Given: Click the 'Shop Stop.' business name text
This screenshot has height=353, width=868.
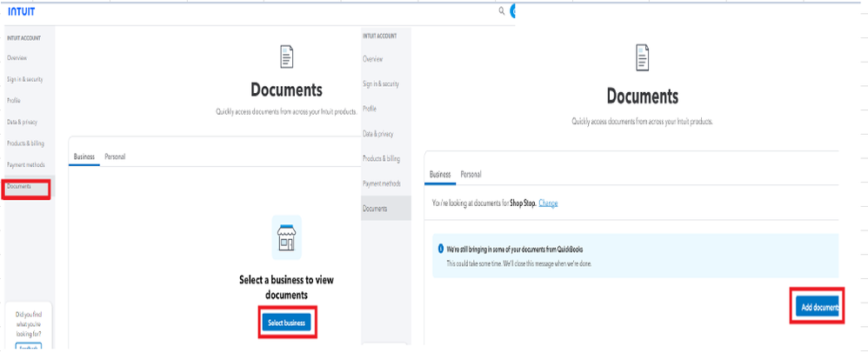Looking at the screenshot, I should [523, 203].
